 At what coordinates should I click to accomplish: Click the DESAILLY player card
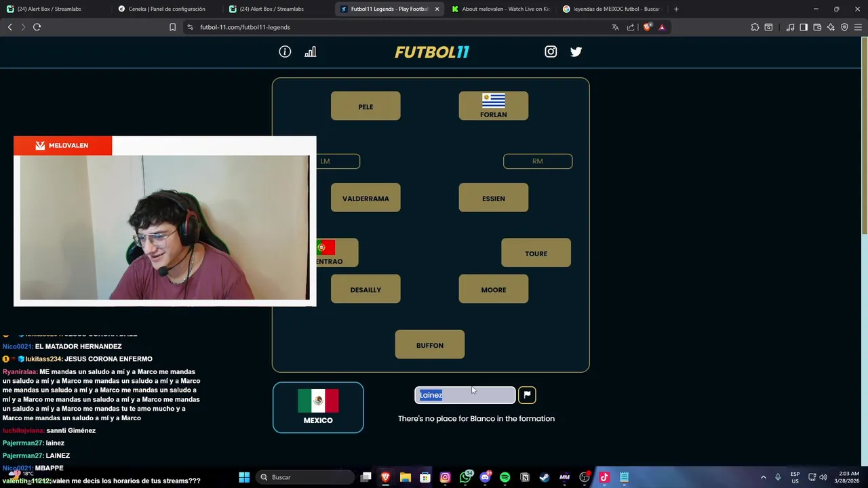coord(366,289)
